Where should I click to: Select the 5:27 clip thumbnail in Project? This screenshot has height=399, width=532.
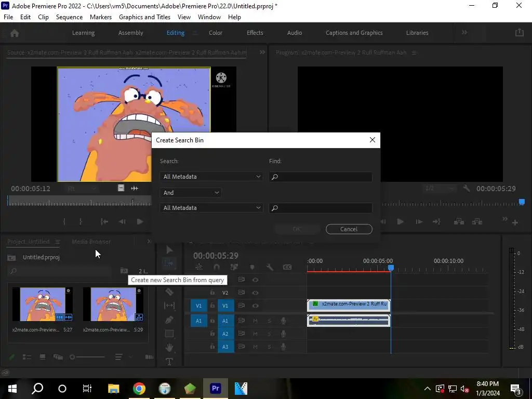pyautogui.click(x=43, y=304)
